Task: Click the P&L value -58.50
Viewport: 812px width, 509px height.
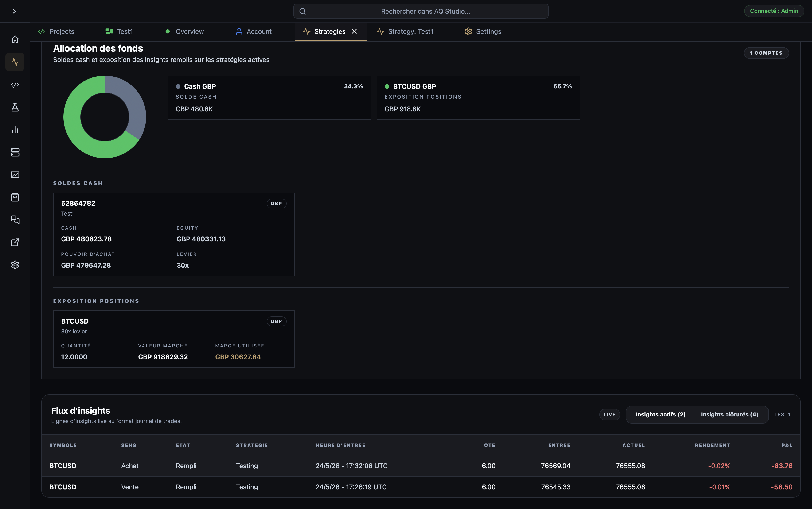Action: pos(781,487)
